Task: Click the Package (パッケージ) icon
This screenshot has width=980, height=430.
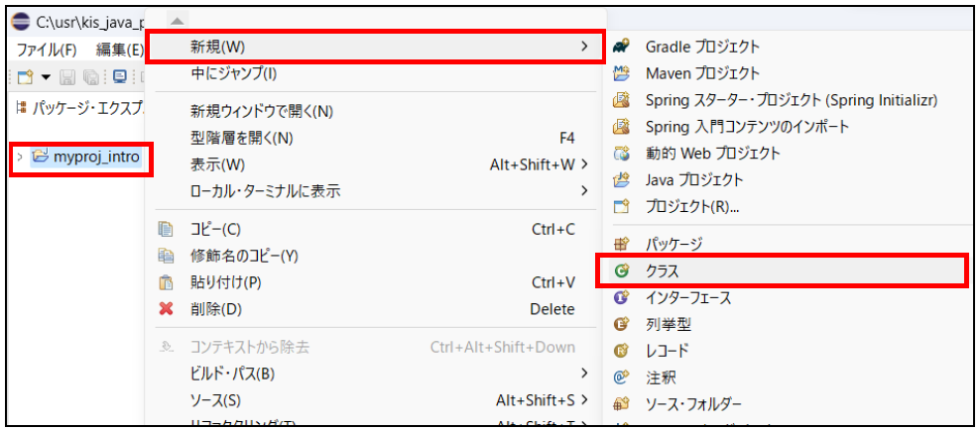Action: [x=622, y=244]
